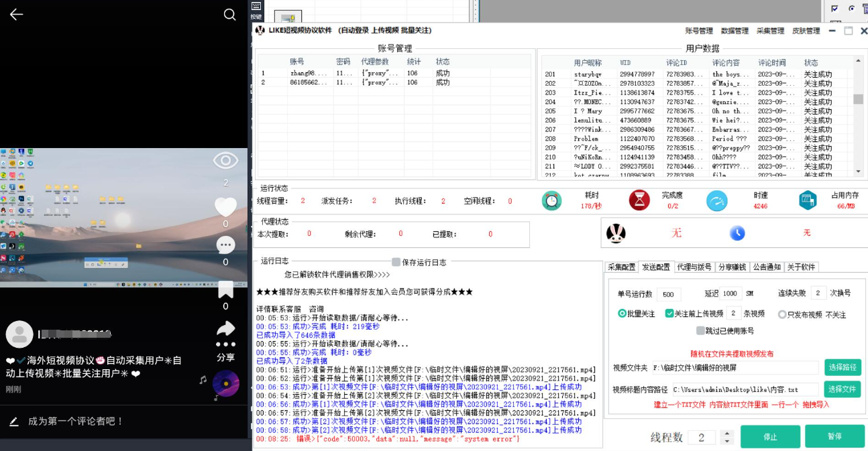Viewport: 868px width, 451px height.
Task: Click the rabbit logo icon in the status panel
Action: [616, 233]
